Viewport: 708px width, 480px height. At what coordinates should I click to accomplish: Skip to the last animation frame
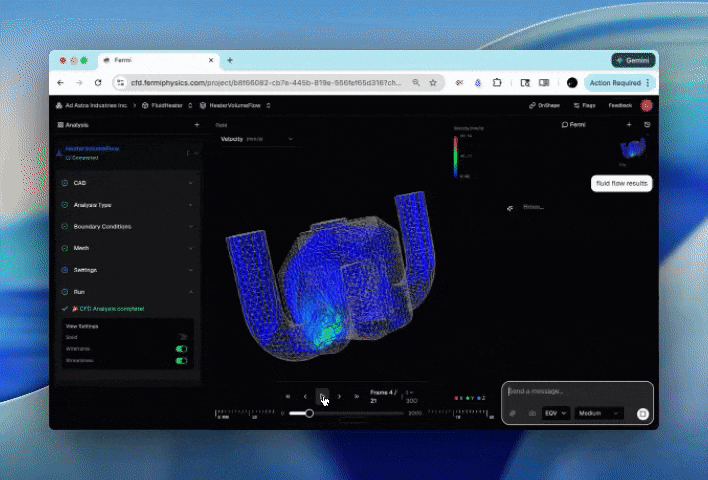point(357,396)
